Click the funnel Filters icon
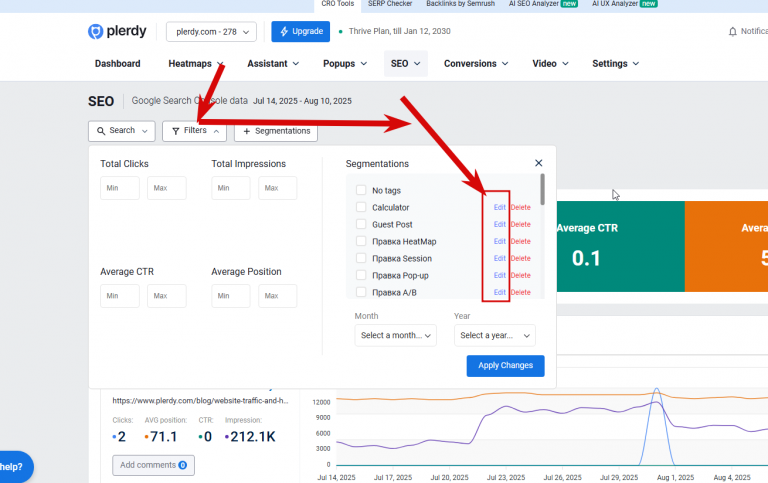 (176, 131)
